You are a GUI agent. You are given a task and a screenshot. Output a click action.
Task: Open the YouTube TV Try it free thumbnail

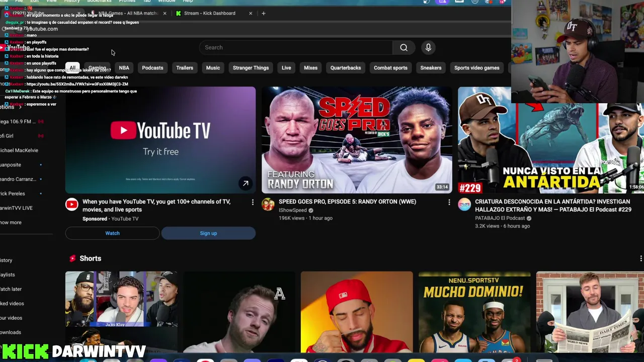click(x=160, y=140)
